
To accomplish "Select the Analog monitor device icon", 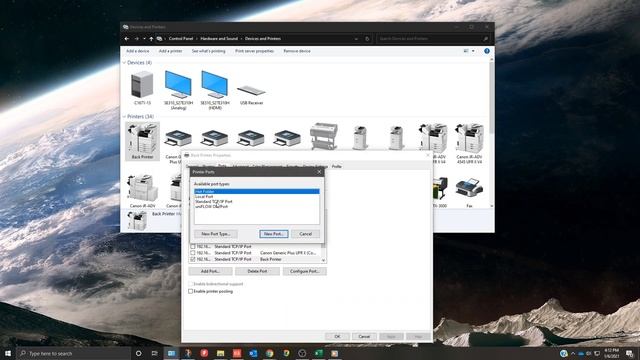I will (178, 84).
